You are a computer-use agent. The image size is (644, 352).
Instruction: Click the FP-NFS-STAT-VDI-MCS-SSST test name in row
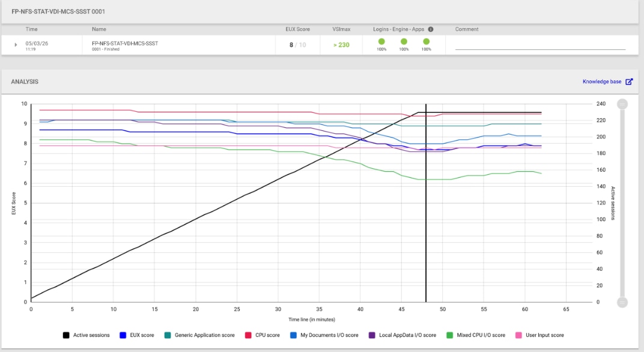tap(125, 43)
